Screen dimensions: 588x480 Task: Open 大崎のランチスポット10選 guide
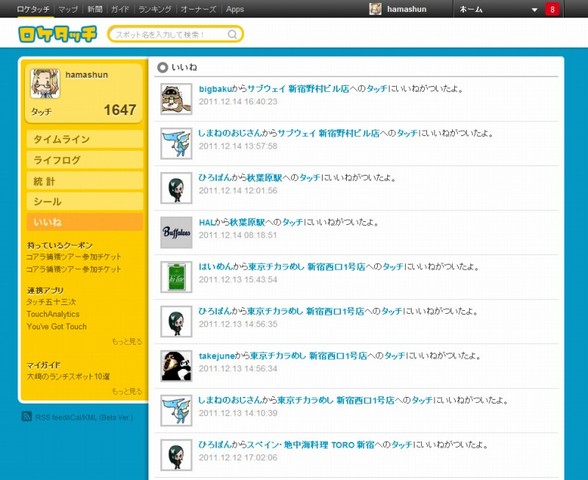68,376
